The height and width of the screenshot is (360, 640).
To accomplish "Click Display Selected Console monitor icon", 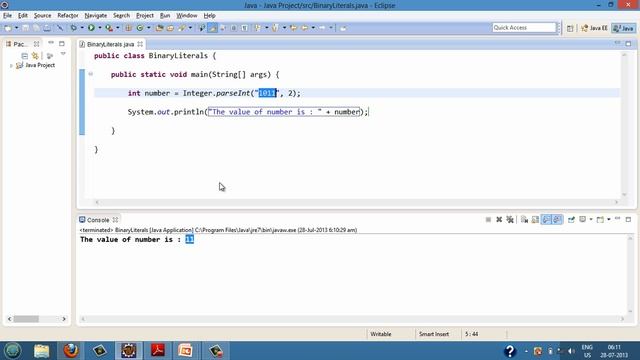I will [x=582, y=219].
